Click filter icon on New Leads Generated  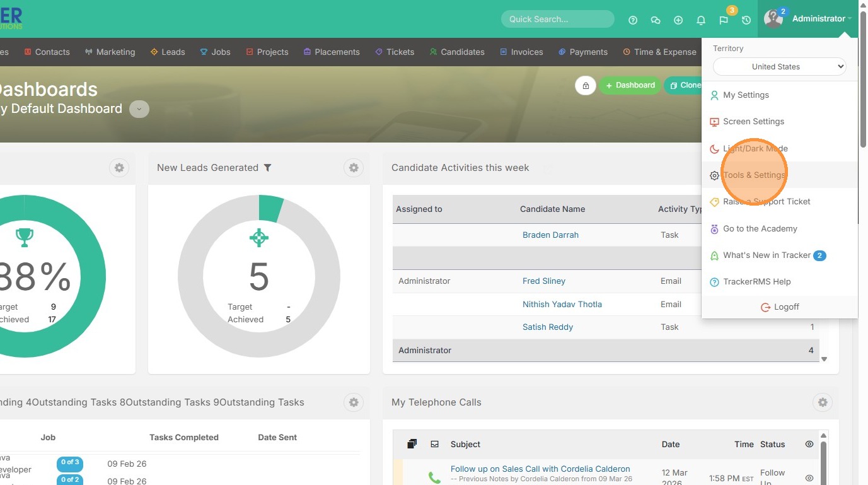point(268,168)
